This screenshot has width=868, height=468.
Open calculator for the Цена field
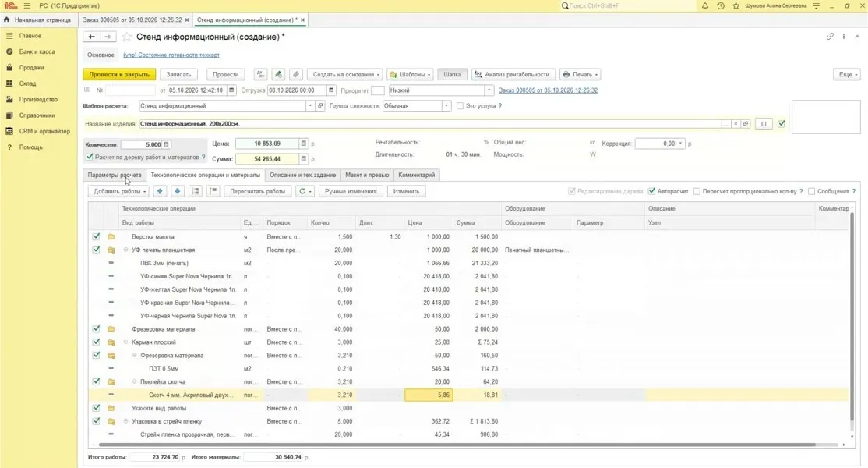pos(303,144)
